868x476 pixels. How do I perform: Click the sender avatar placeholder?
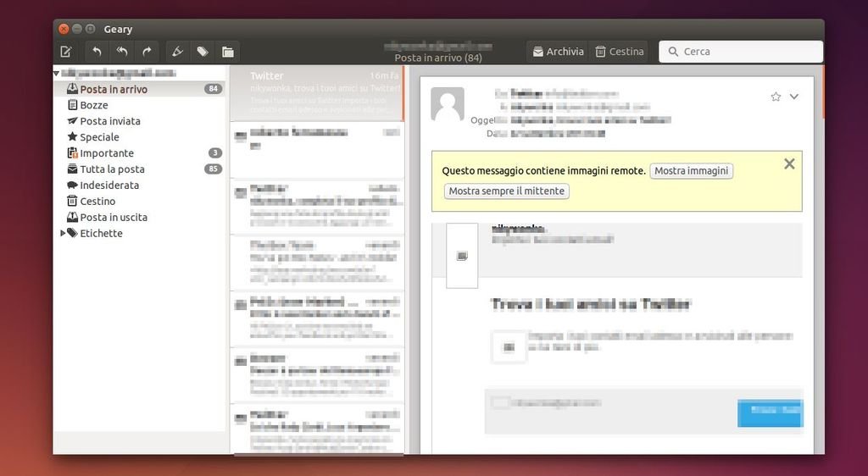448,104
